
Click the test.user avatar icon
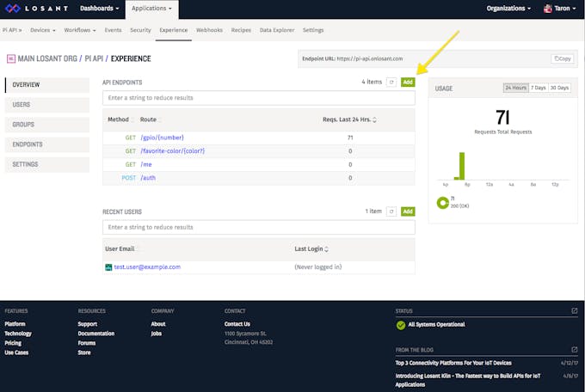108,267
